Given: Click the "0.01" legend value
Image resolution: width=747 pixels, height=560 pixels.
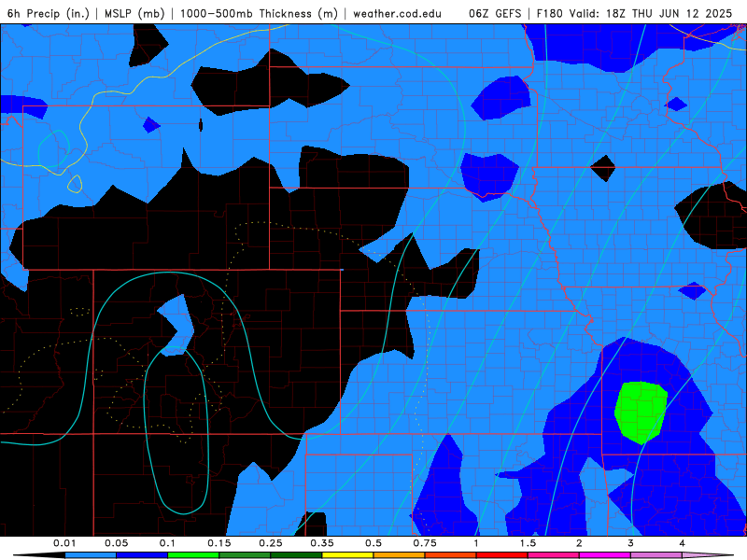Looking at the screenshot, I should click(64, 543).
